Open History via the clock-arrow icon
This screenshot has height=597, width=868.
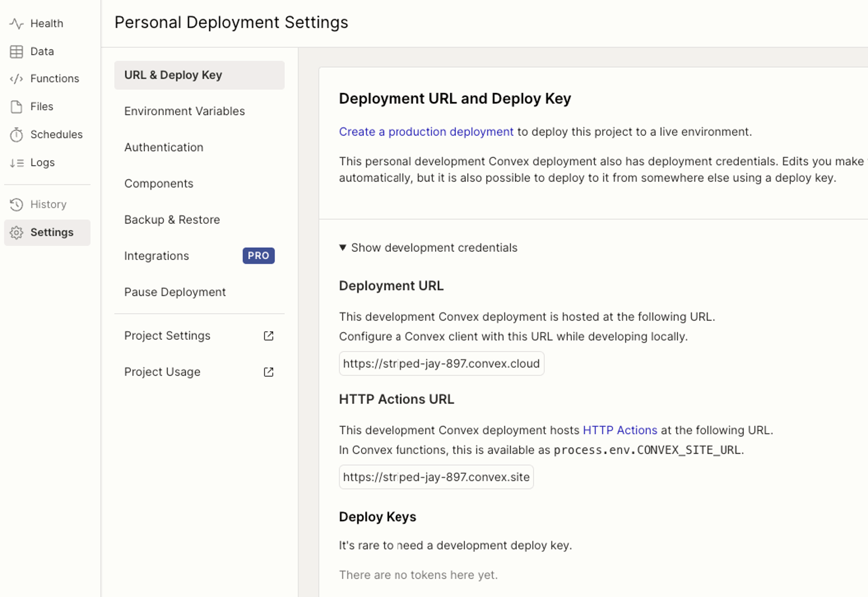(x=17, y=204)
